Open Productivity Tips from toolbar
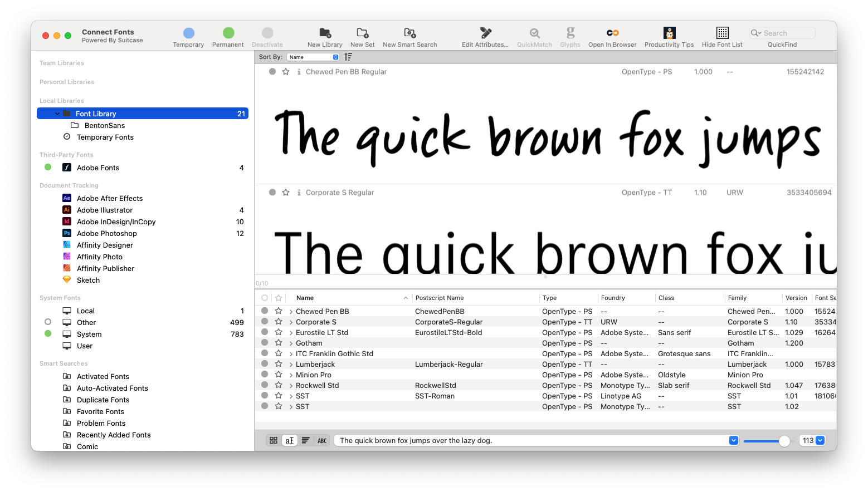 [669, 33]
